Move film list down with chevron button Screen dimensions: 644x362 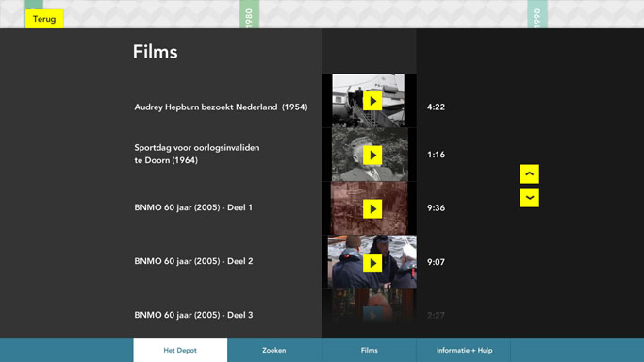coord(529,198)
